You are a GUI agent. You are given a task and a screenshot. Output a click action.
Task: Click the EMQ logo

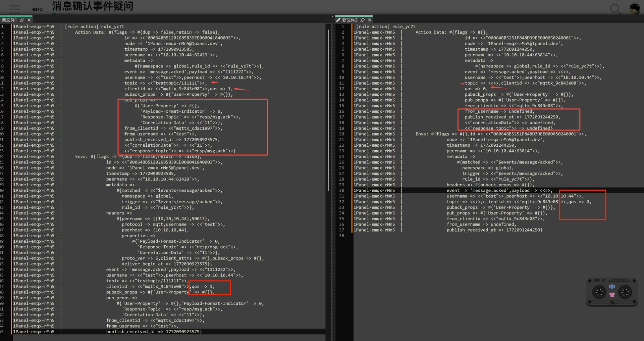38,9
